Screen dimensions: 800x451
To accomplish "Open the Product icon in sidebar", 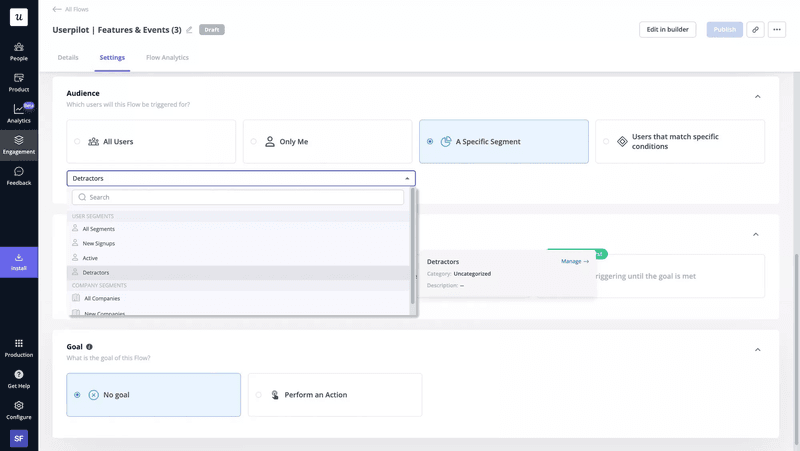I will pyautogui.click(x=19, y=82).
